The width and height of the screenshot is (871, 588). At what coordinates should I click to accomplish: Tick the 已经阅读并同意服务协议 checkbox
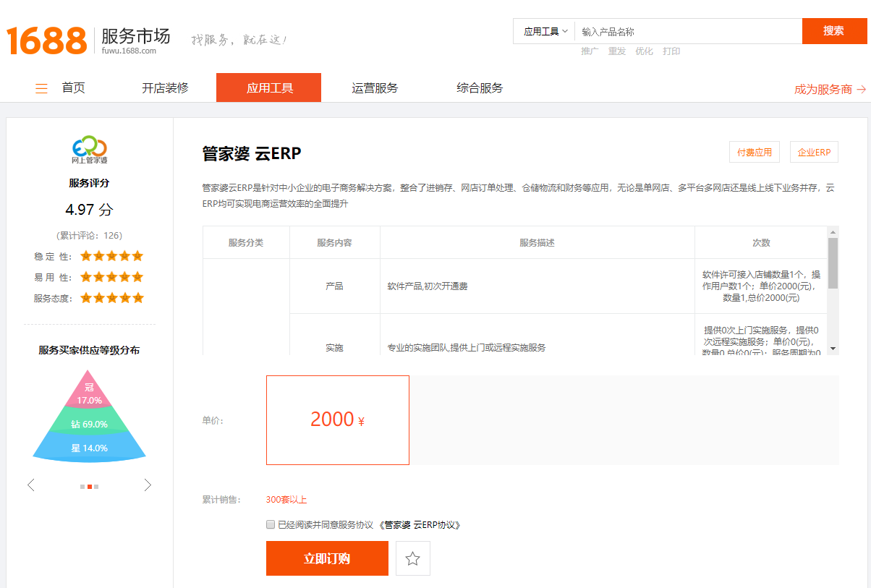[271, 524]
